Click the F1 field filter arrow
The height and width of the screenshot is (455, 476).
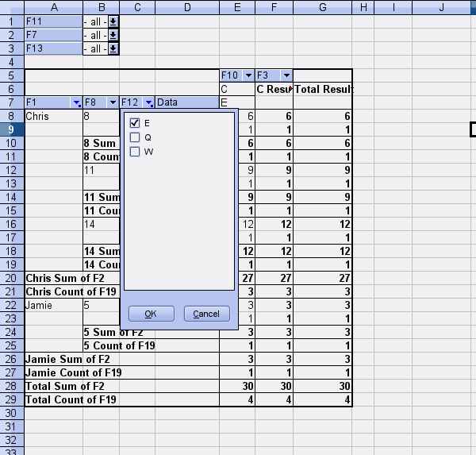pos(76,102)
